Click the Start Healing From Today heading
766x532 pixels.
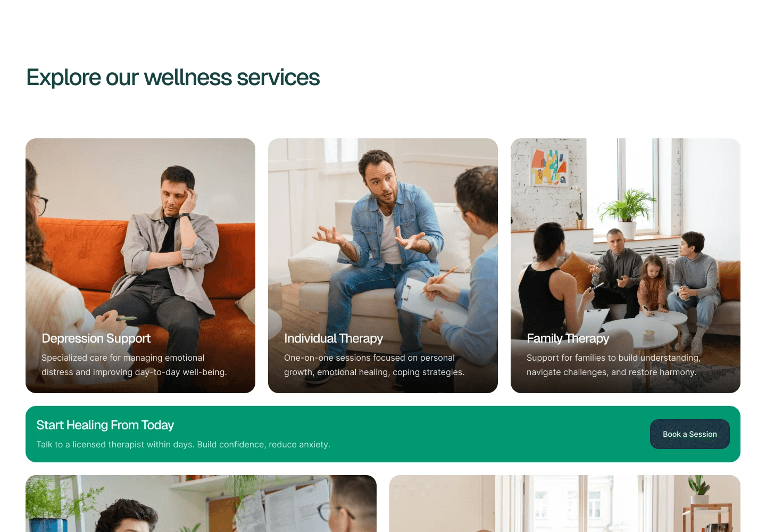tap(105, 425)
